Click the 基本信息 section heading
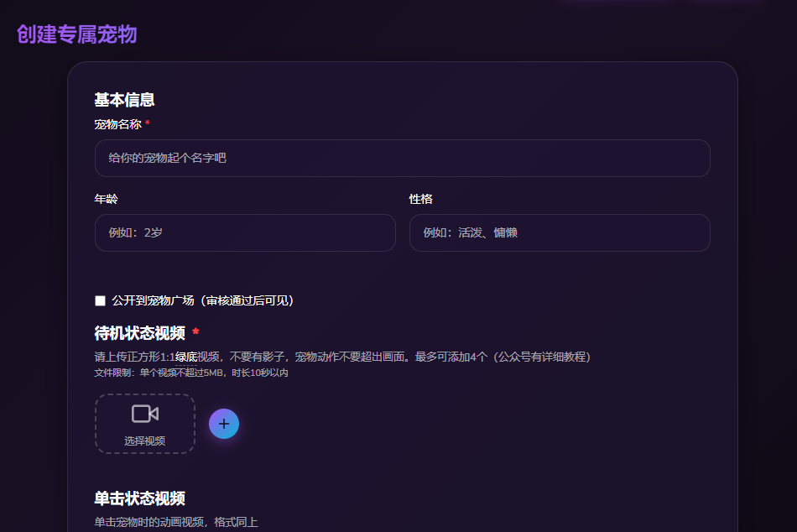Viewport: 797px width, 532px height. [x=124, y=100]
